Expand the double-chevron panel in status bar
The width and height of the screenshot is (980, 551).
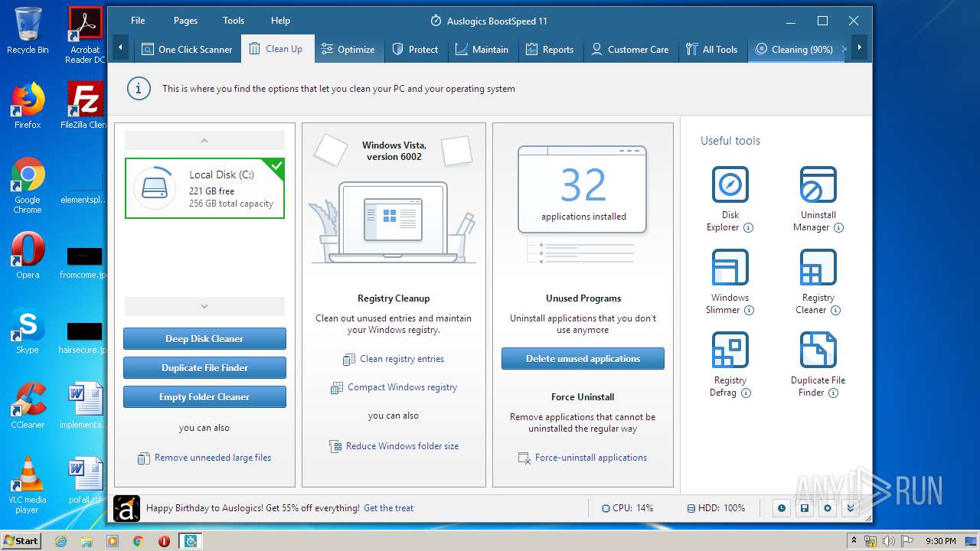[850, 508]
